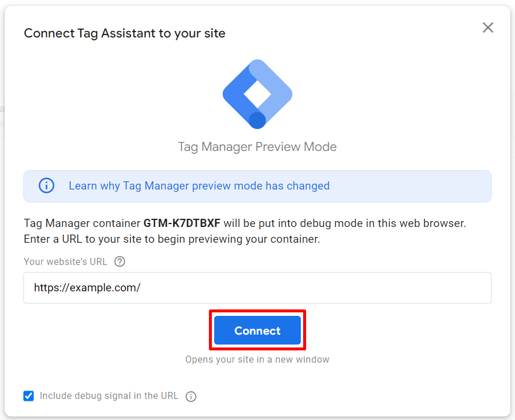Click the Tag Manager diamond logo
Viewport: 515px width, 420px height.
257,94
